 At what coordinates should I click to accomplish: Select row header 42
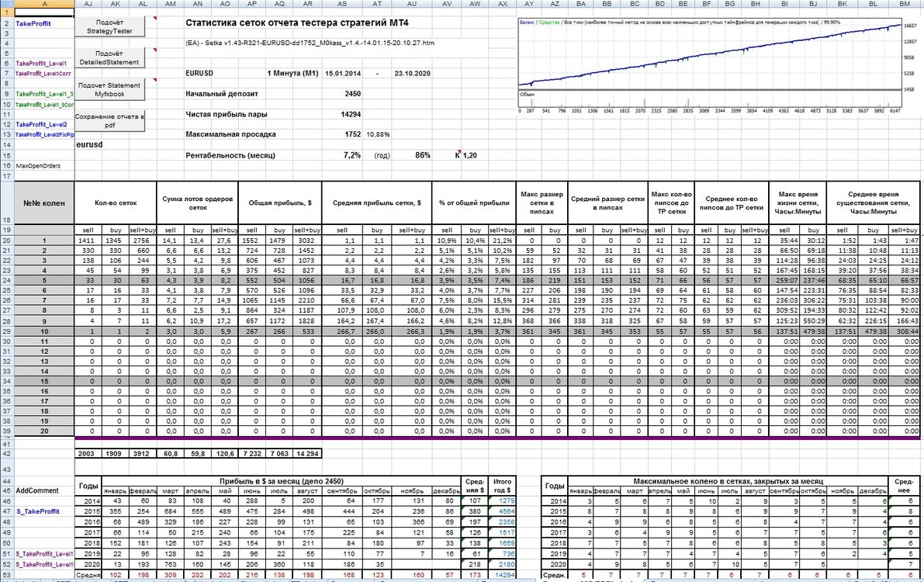(7, 453)
